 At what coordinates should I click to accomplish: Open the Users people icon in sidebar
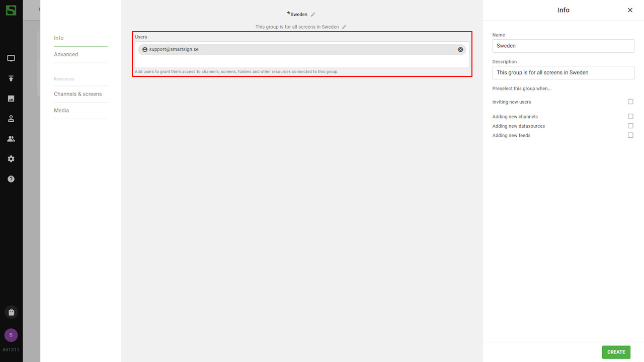coord(11,139)
